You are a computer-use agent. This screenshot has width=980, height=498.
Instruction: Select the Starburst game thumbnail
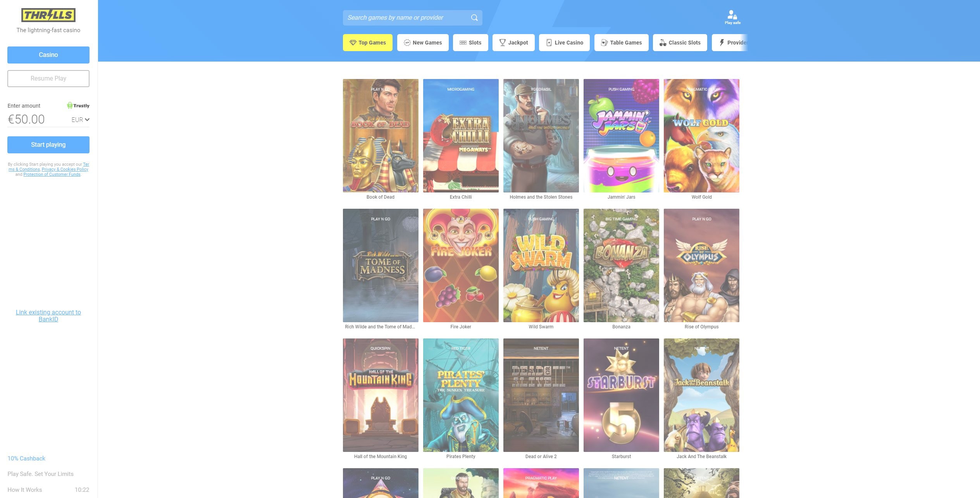621,395
